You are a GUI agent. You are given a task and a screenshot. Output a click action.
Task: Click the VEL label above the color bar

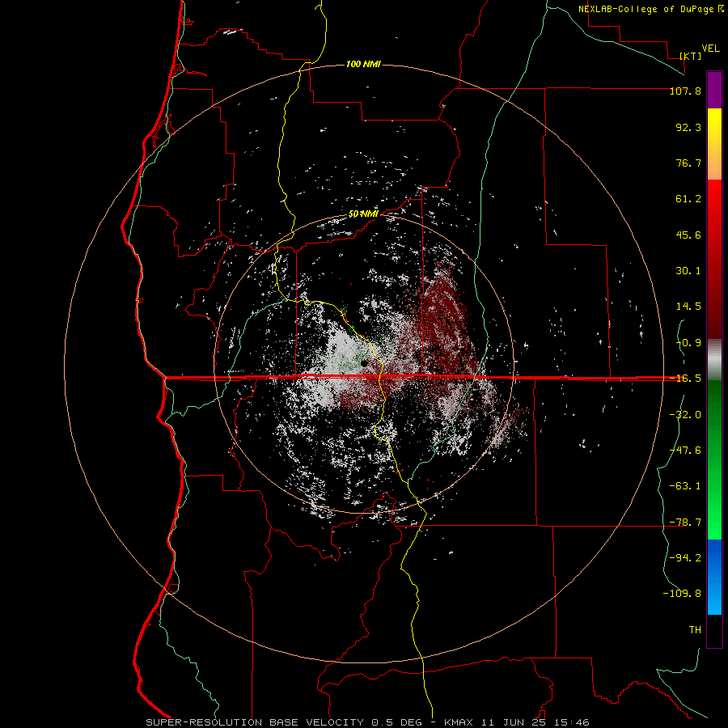[x=711, y=49]
